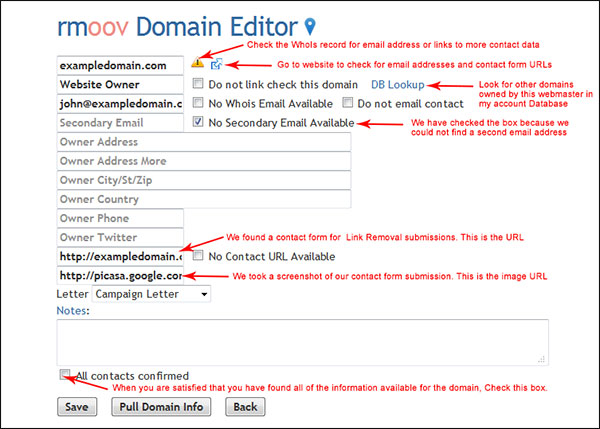
Task: Click the rmoov logo text
Action: (93, 27)
